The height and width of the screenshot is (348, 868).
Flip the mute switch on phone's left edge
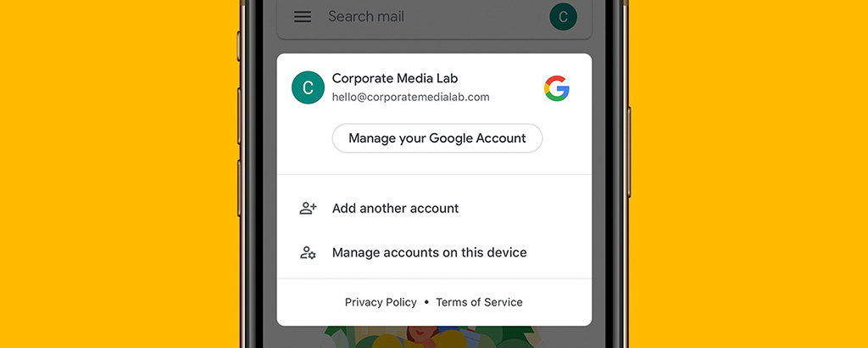coord(240,46)
